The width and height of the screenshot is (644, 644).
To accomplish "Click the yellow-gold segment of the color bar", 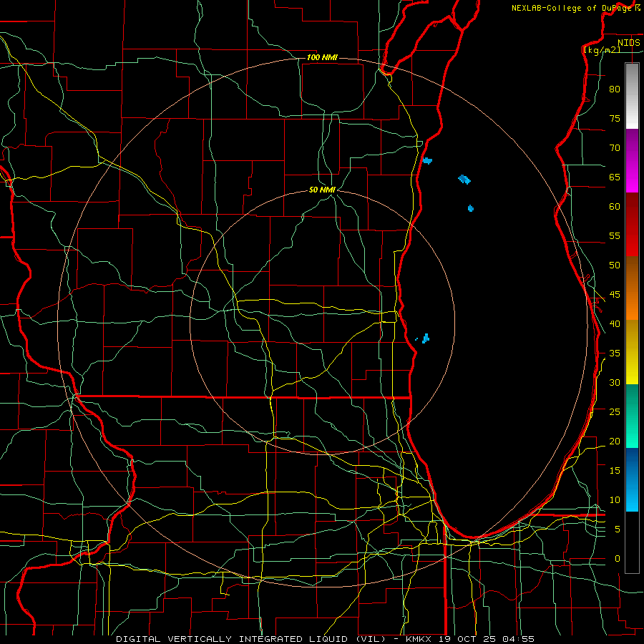I will point(632,352).
